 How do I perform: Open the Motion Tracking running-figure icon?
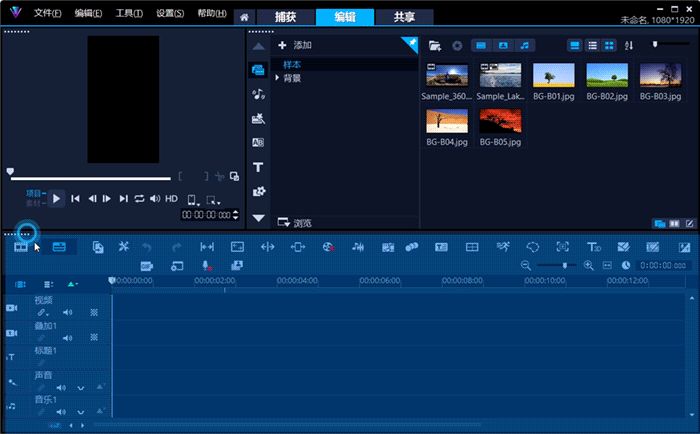[503, 247]
